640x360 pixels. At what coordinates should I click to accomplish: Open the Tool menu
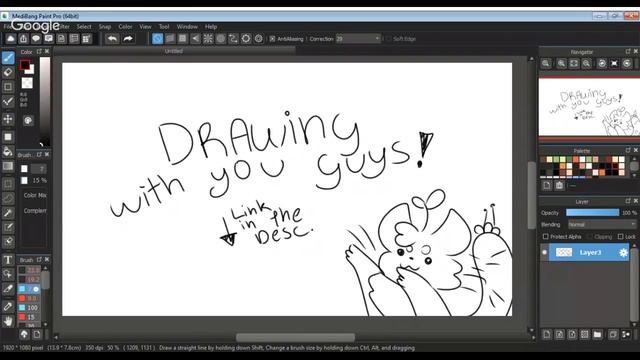pyautogui.click(x=164, y=27)
